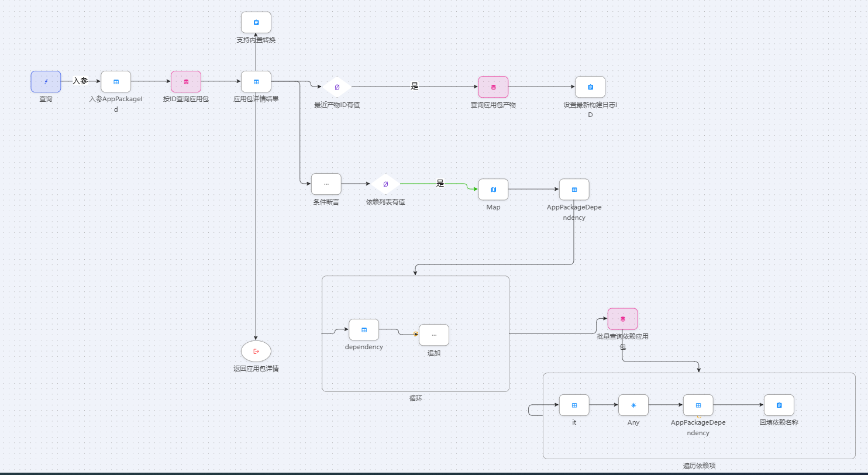Select the blue 查询 function node

pyautogui.click(x=46, y=82)
